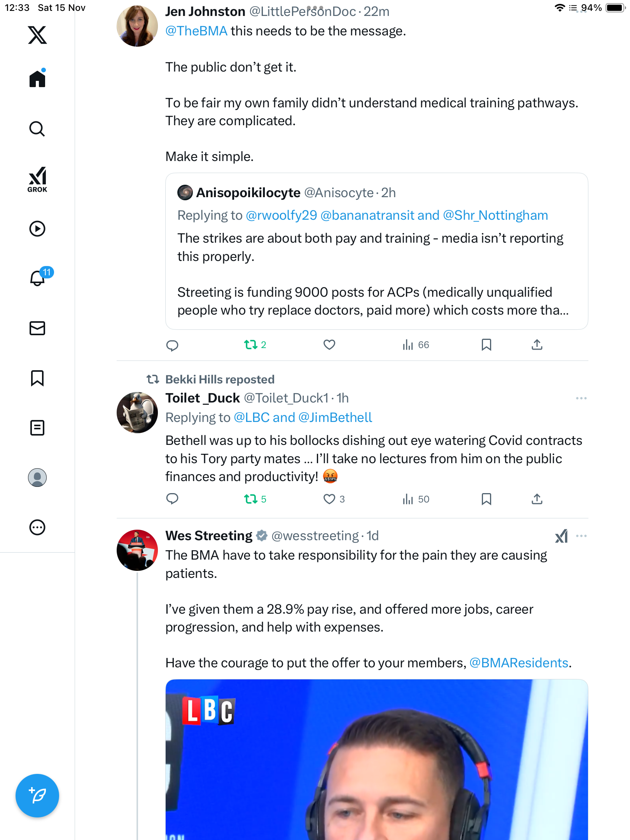Like Toilet_Duck's post

pyautogui.click(x=329, y=499)
